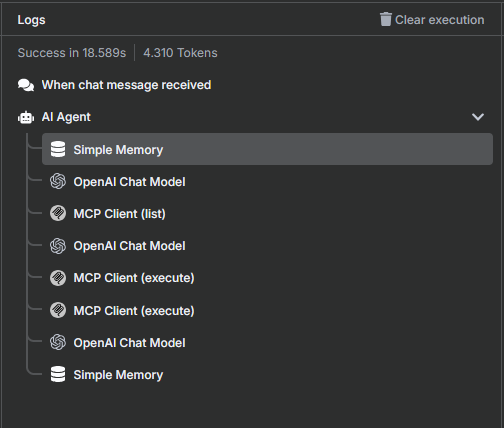The image size is (504, 428).
Task: Click the first Simple Memory database icon
Action: [58, 149]
